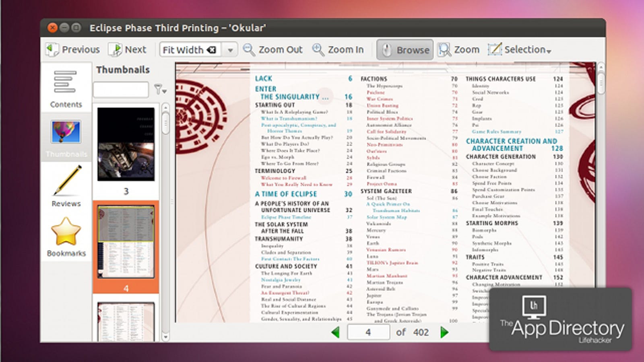Click 'TERMINOLOGY' heading

(x=275, y=171)
